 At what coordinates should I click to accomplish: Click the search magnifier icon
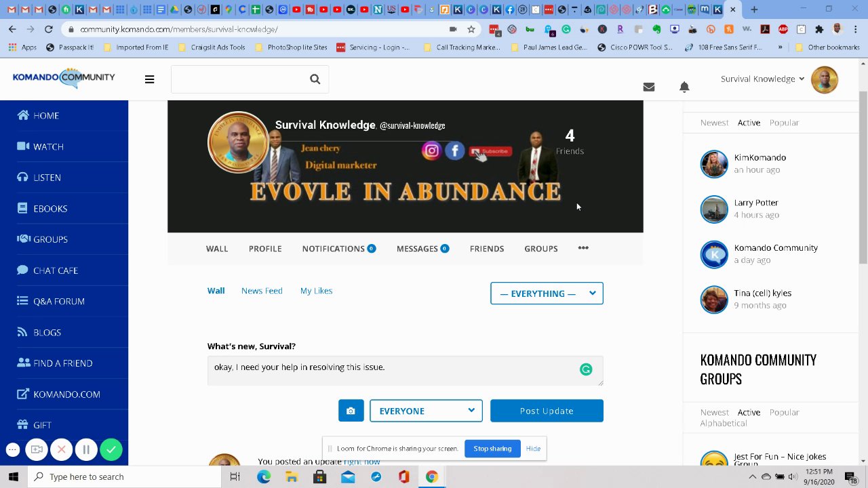point(315,79)
